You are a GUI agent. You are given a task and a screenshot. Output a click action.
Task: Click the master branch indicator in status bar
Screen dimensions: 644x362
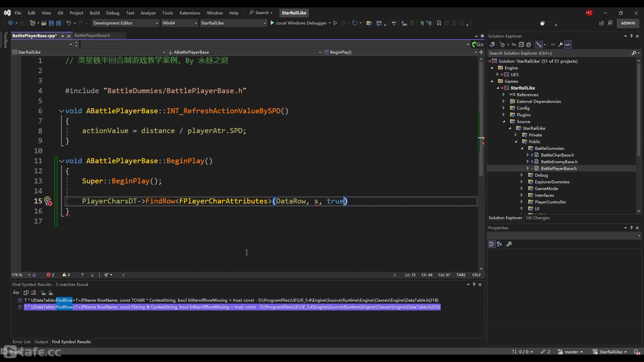570,352
